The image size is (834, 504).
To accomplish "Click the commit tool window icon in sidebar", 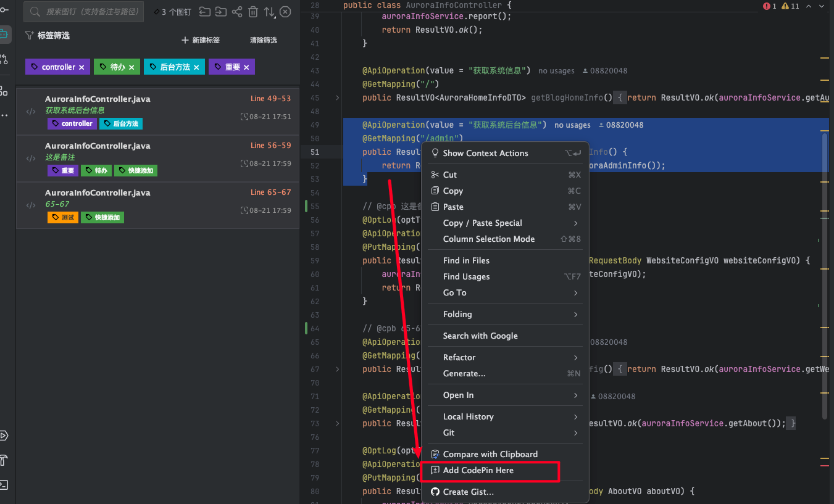I will pos(4,10).
